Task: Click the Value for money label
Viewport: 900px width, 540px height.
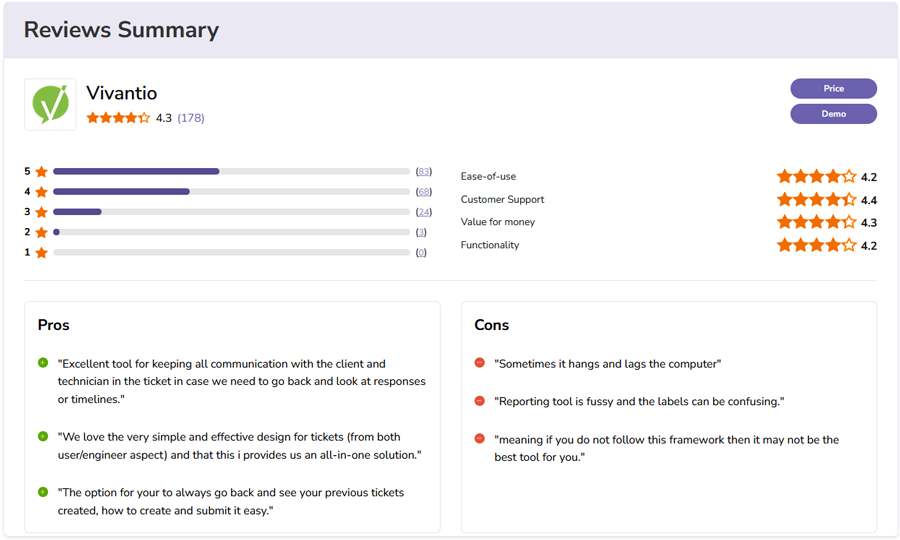Action: point(498,222)
